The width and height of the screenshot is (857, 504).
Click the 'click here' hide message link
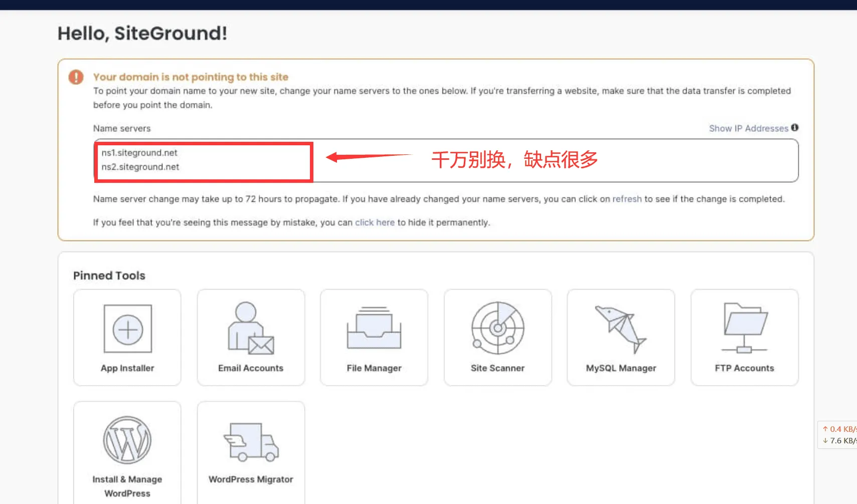pyautogui.click(x=375, y=222)
